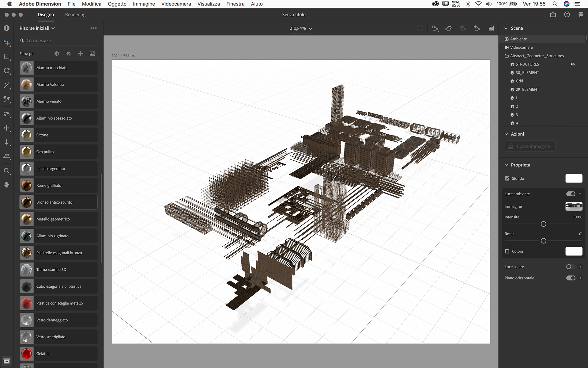The width and height of the screenshot is (588, 368).
Task: Enable the Luce solare switch
Action: (x=571, y=267)
